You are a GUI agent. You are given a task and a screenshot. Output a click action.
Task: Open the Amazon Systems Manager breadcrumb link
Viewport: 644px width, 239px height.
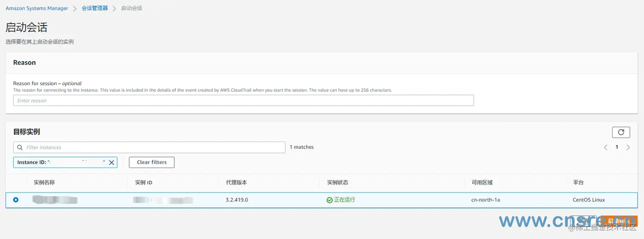coord(37,8)
